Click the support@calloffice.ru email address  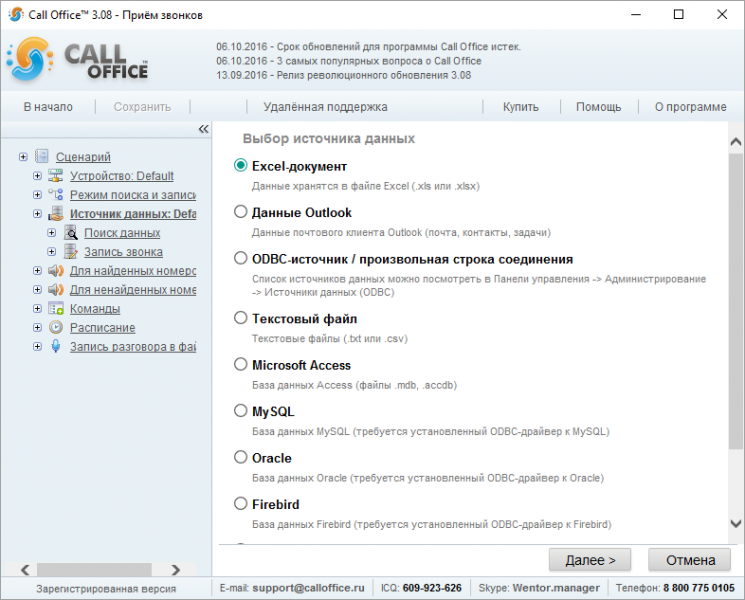(308, 588)
